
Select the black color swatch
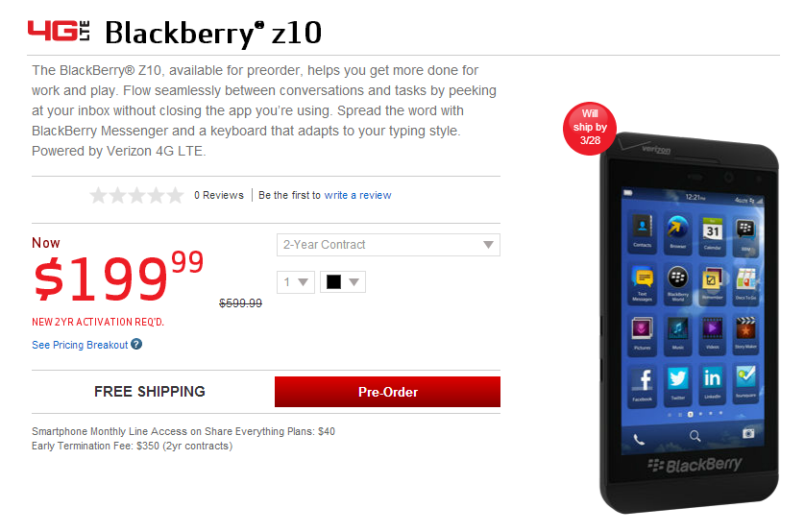tap(333, 281)
